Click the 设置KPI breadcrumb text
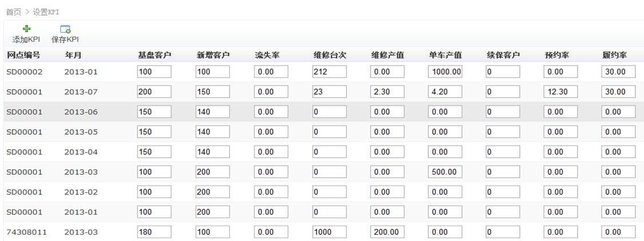 (46, 11)
